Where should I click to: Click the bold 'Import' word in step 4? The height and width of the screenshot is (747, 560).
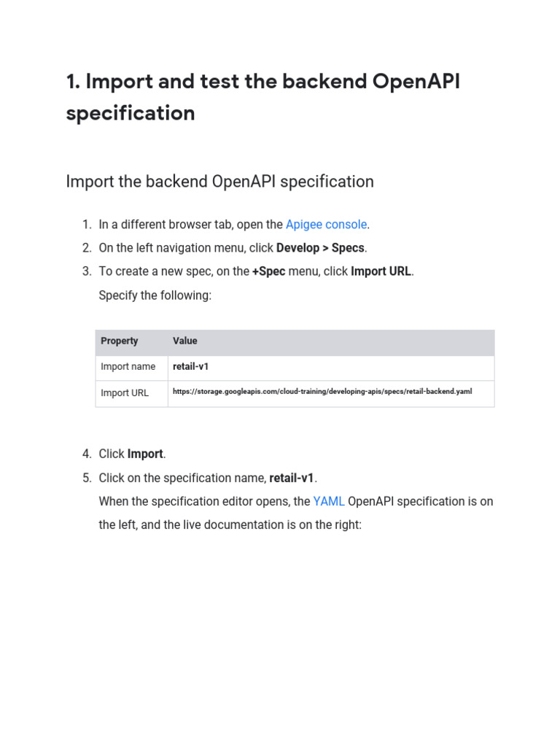pyautogui.click(x=145, y=454)
